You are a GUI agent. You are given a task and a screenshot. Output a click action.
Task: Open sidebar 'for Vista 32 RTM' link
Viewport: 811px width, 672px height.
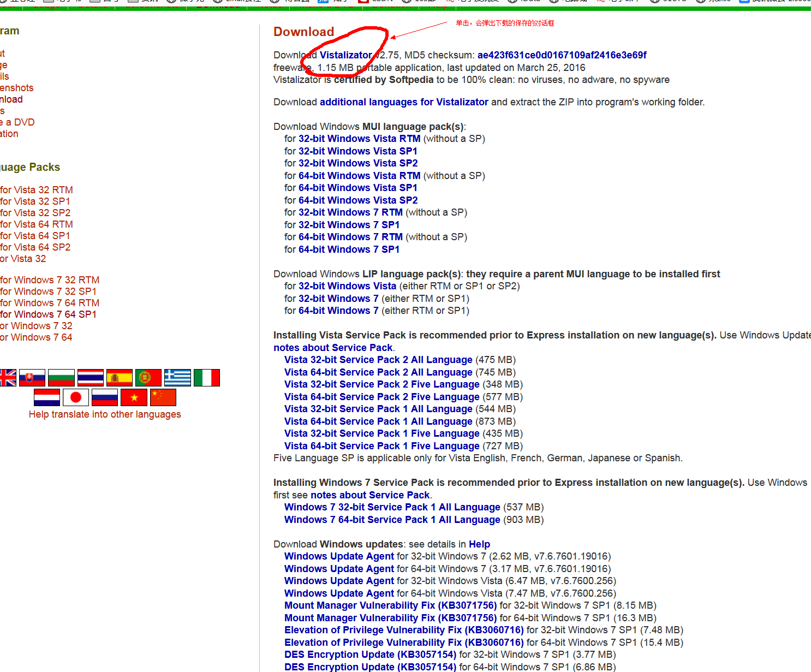[x=36, y=190]
